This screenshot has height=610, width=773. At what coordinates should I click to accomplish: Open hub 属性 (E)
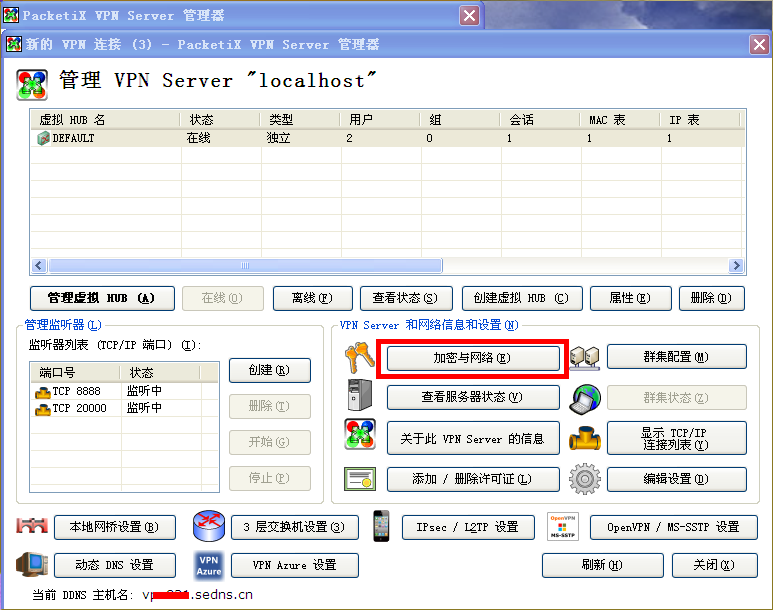coord(631,298)
